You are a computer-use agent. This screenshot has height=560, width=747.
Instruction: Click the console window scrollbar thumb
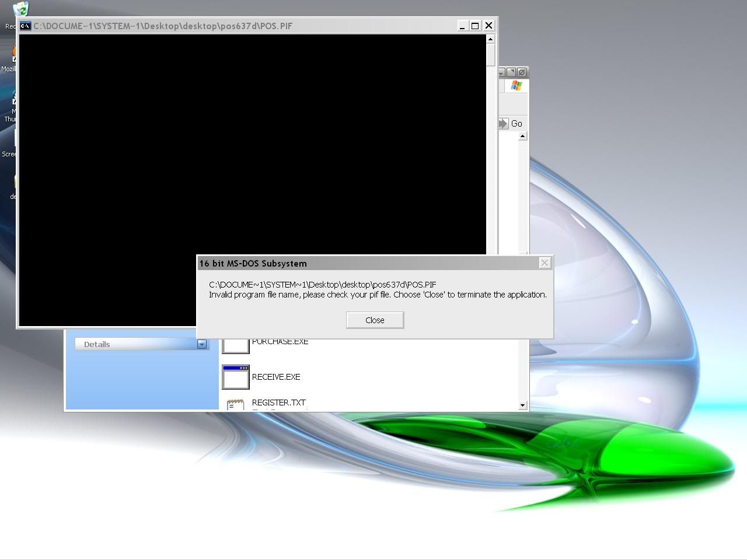click(x=490, y=54)
